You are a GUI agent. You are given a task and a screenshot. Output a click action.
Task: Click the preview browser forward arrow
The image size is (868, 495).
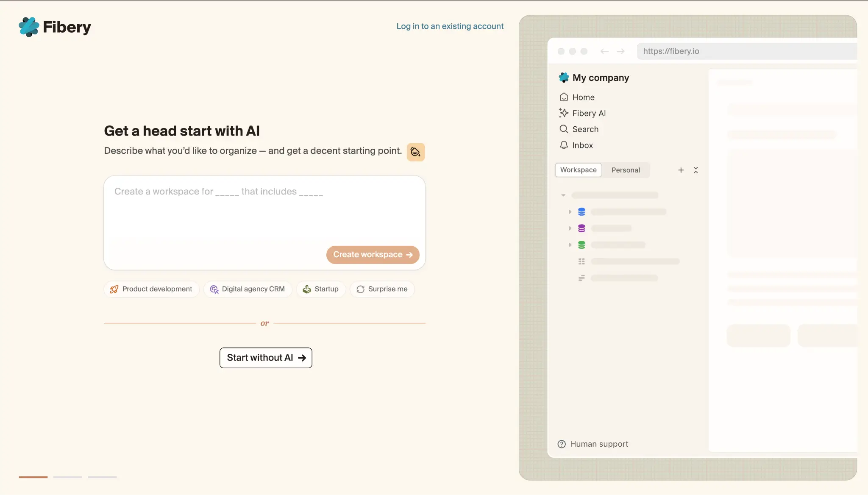(x=620, y=51)
